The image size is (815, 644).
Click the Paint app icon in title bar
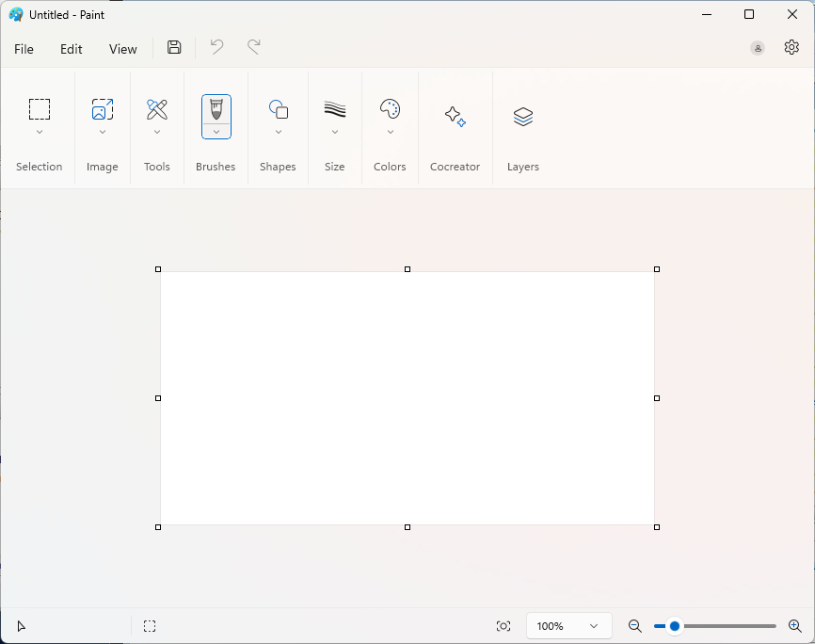[x=16, y=14]
